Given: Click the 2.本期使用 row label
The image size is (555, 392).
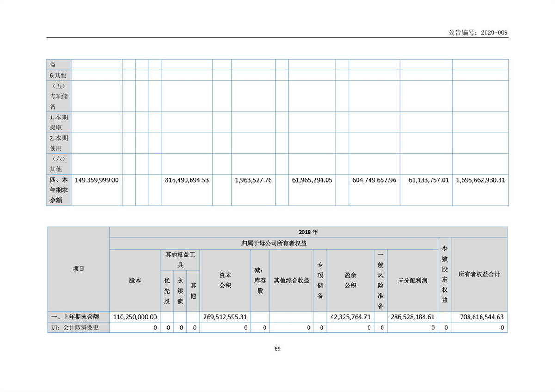Looking at the screenshot, I should point(58,143).
